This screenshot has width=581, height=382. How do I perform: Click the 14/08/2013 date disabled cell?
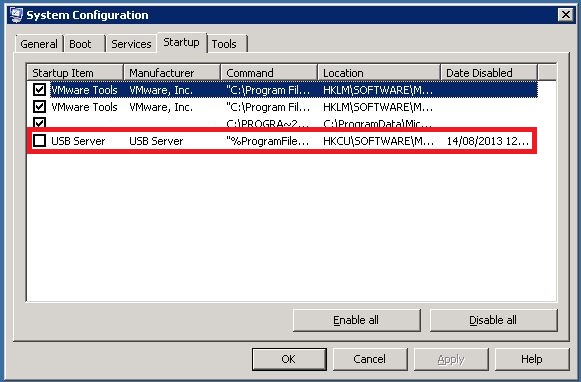click(x=488, y=141)
